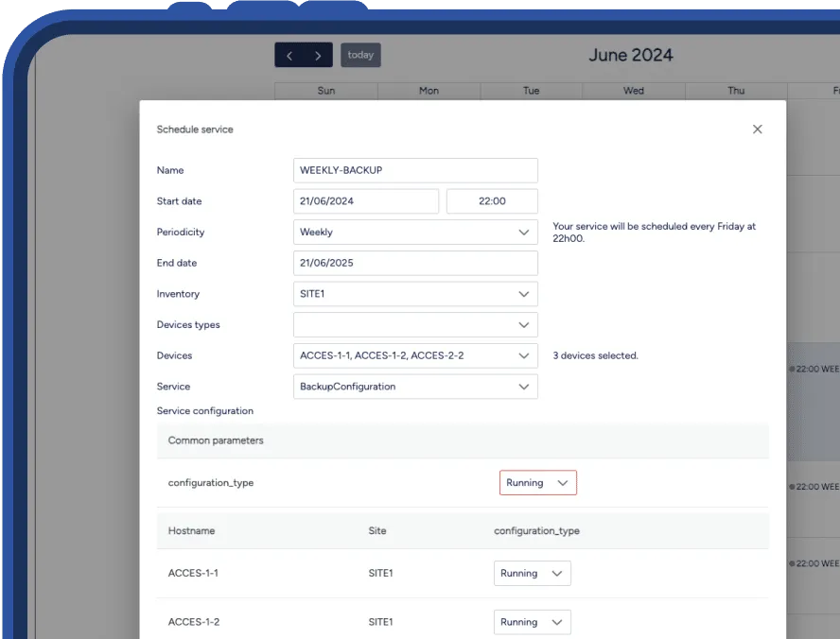Open the empty Devices types dropdown
This screenshot has width=840, height=639.
pyautogui.click(x=415, y=325)
